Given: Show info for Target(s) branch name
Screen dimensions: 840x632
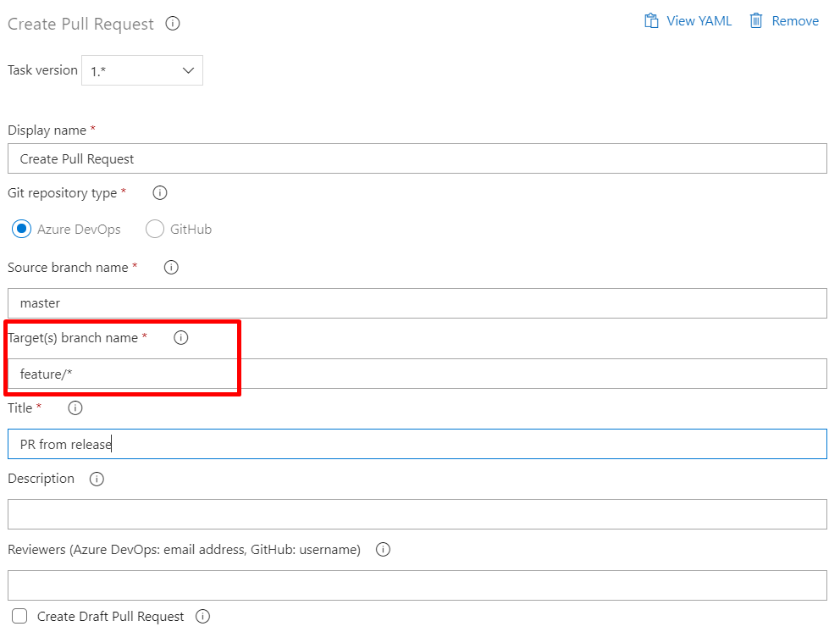Looking at the screenshot, I should tap(180, 338).
